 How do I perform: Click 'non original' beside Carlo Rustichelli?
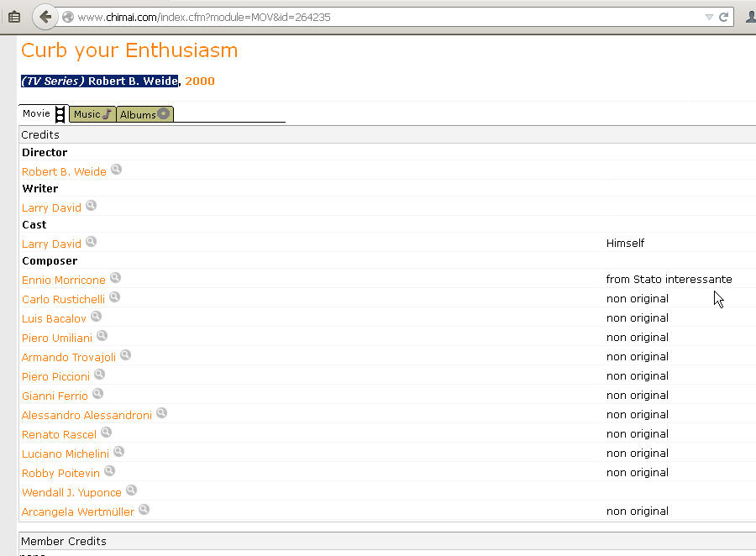coord(638,298)
